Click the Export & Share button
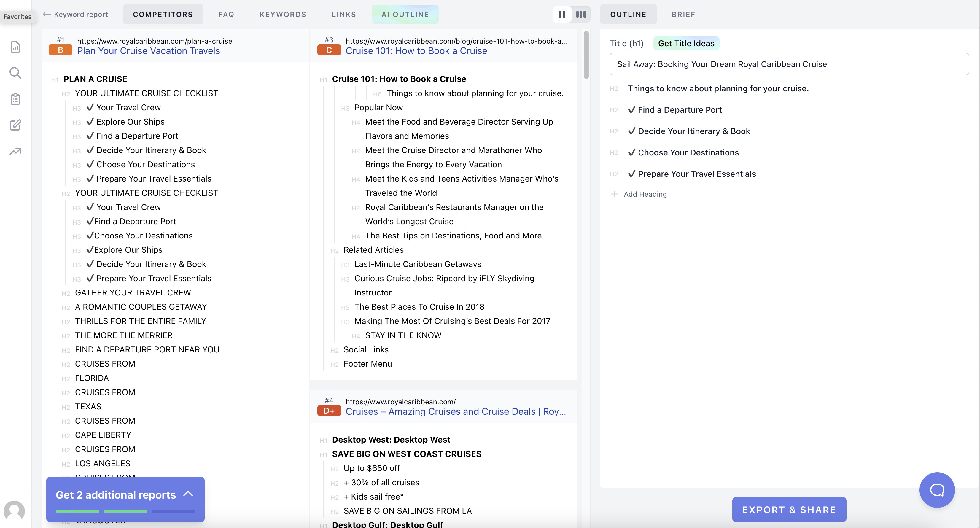 pos(789,510)
